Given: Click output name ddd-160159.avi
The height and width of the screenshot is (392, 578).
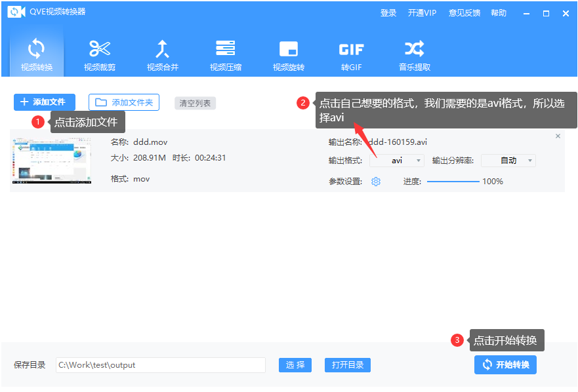Looking at the screenshot, I should pos(398,142).
